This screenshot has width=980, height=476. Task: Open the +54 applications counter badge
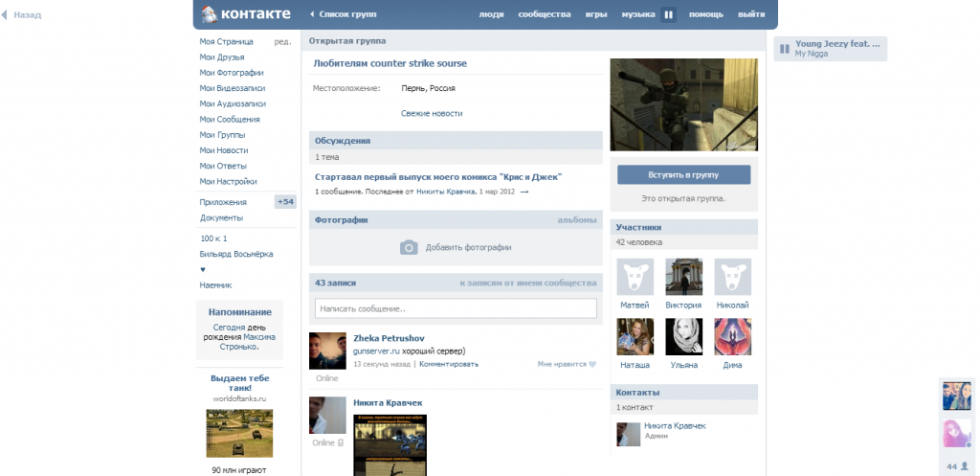[x=285, y=202]
